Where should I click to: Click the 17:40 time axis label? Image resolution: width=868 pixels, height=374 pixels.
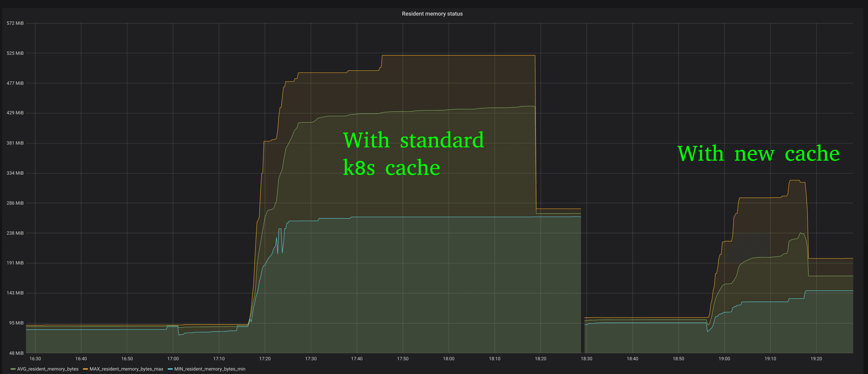(357, 359)
